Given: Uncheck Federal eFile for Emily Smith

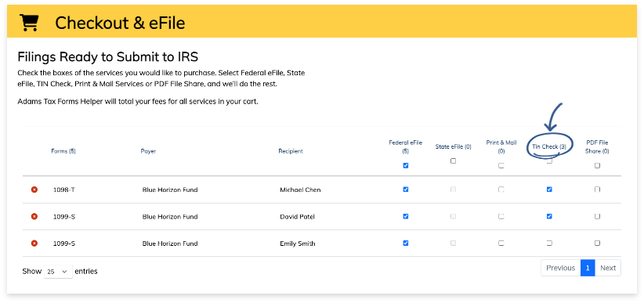Looking at the screenshot, I should (x=406, y=243).
